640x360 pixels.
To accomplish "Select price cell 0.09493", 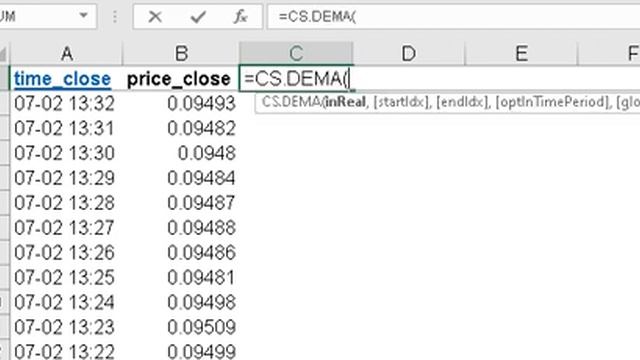I will click(x=181, y=104).
